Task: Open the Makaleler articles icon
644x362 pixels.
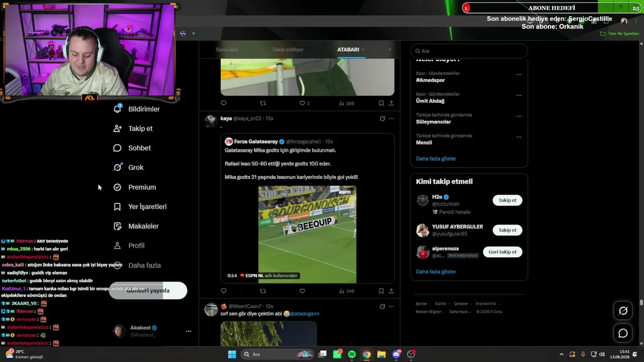Action: (117, 226)
